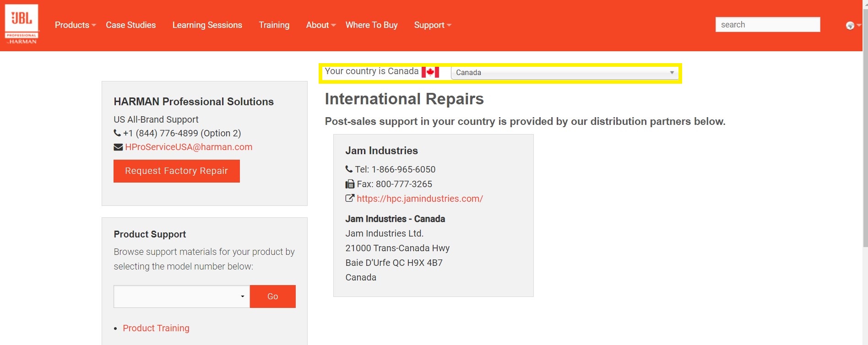Image resolution: width=868 pixels, height=345 pixels.
Task: Click the external link icon by jamindustries URL
Action: pyautogui.click(x=350, y=198)
